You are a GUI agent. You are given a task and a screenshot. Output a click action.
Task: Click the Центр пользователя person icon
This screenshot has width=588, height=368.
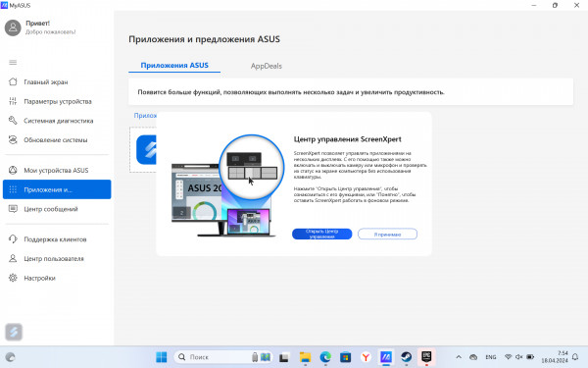[13, 258]
